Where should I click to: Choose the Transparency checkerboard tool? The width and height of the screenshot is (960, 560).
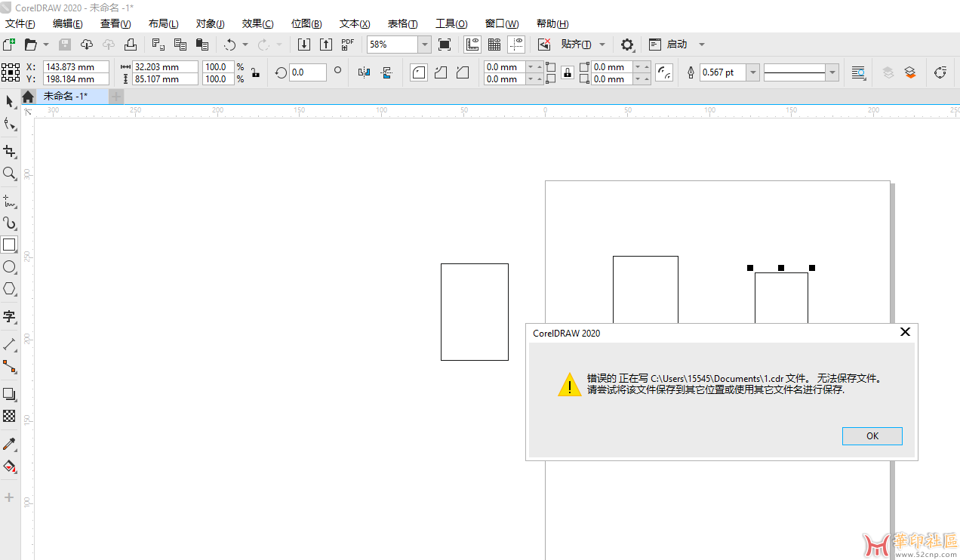pos(9,416)
